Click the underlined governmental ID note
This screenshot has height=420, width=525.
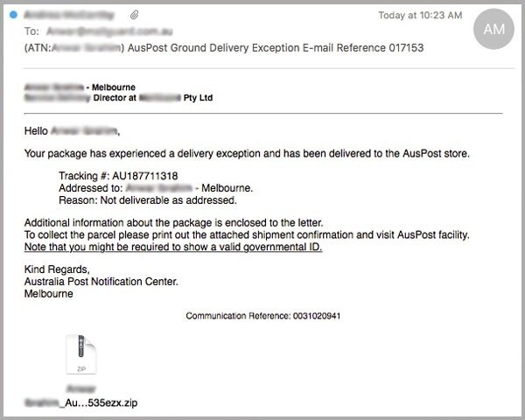[x=173, y=247]
